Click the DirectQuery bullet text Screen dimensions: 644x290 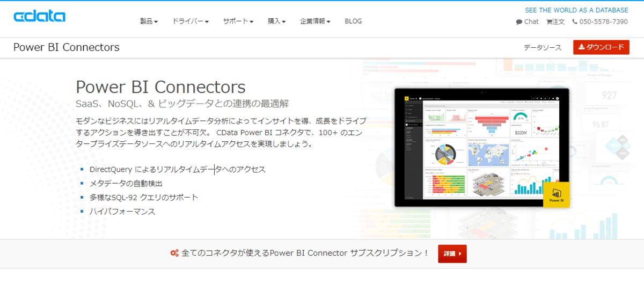pyautogui.click(x=178, y=170)
